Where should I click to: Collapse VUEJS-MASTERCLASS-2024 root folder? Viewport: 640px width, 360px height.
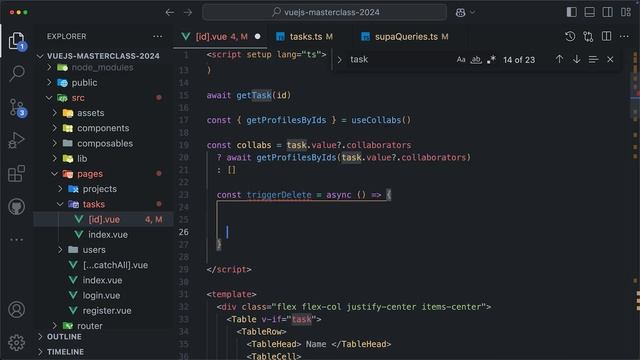(x=40, y=56)
